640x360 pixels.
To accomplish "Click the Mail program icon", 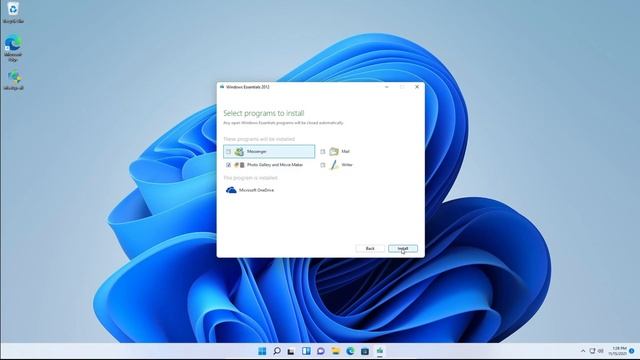I will [x=334, y=151].
